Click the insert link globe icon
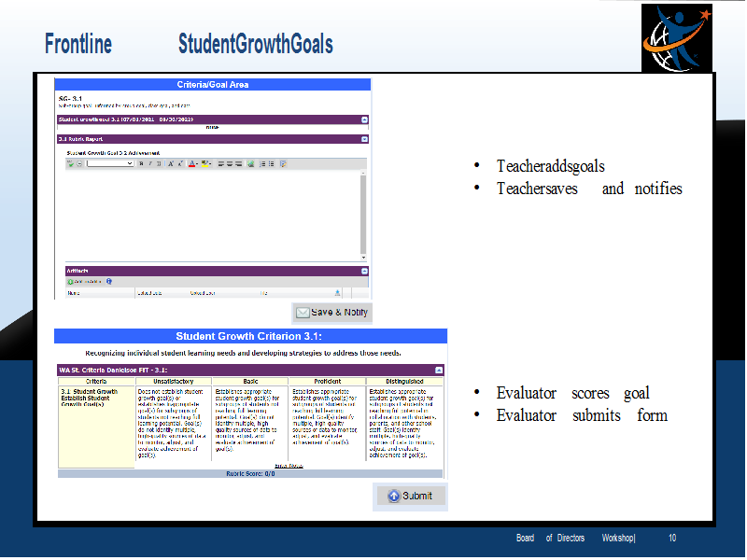Viewport: 747px width, 560px height. click(250, 164)
